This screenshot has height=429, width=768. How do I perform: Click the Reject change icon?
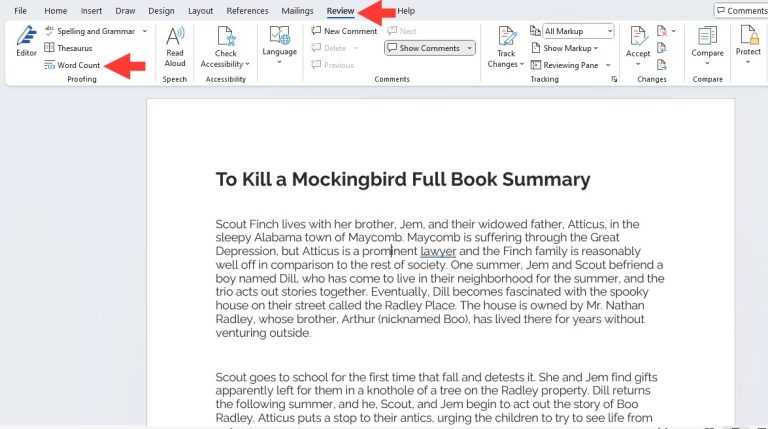(x=662, y=31)
